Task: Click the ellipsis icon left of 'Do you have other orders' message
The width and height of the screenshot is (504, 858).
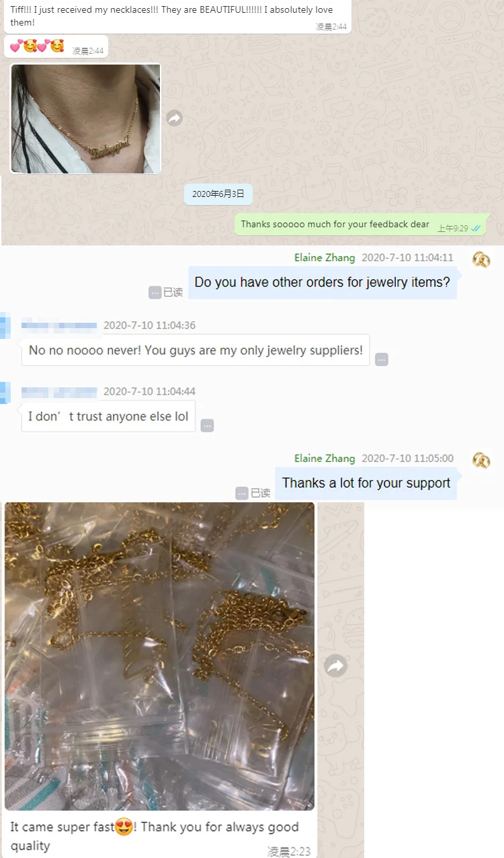Action: point(155,292)
